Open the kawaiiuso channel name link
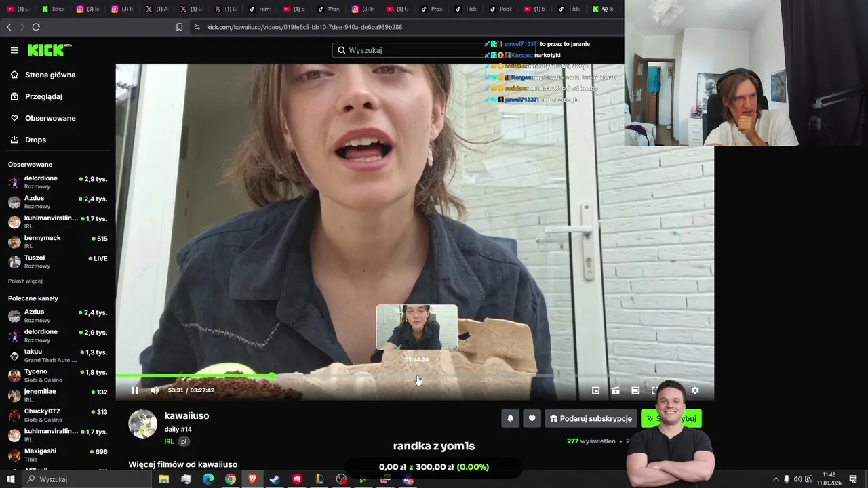Image resolution: width=868 pixels, height=488 pixels. coord(186,415)
